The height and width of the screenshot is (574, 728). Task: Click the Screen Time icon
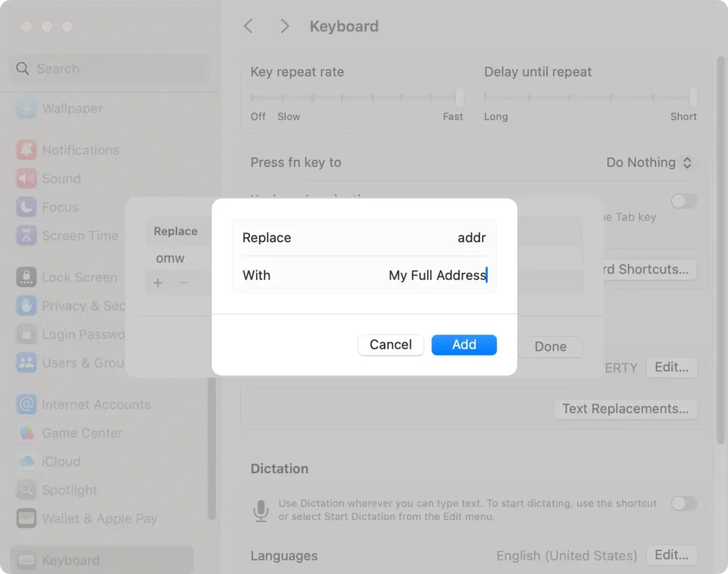(x=26, y=235)
